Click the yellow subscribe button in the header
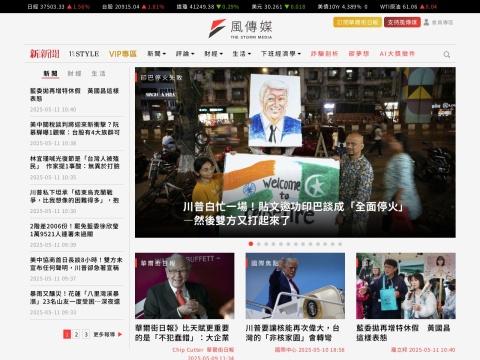 (357, 22)
